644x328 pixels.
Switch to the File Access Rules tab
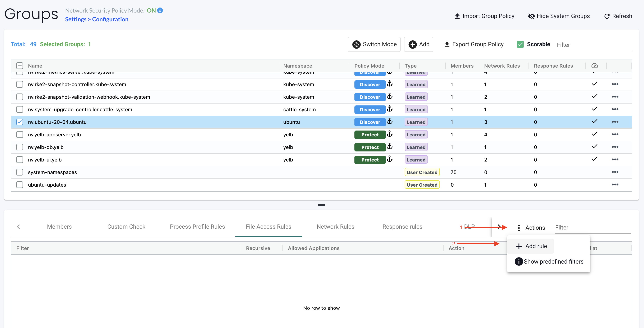tap(268, 227)
